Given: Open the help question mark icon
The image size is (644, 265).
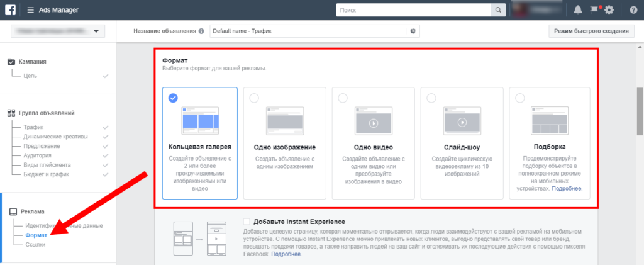Looking at the screenshot, I should point(633,10).
